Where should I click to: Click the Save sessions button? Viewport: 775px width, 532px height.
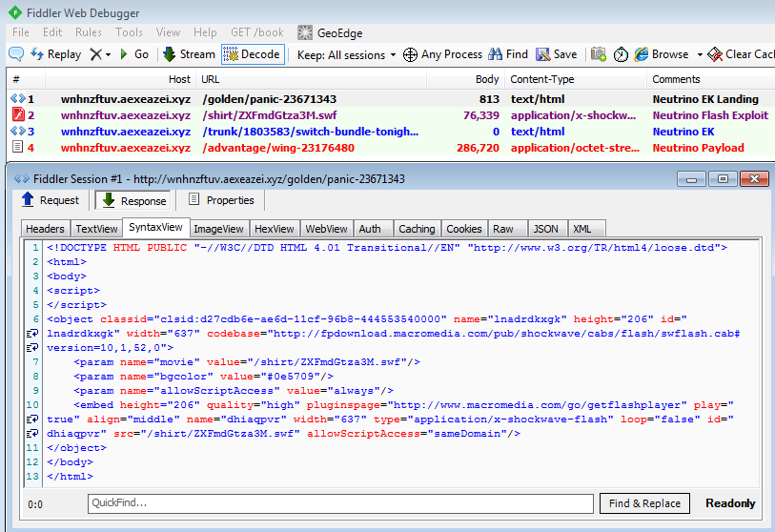pyautogui.click(x=556, y=54)
